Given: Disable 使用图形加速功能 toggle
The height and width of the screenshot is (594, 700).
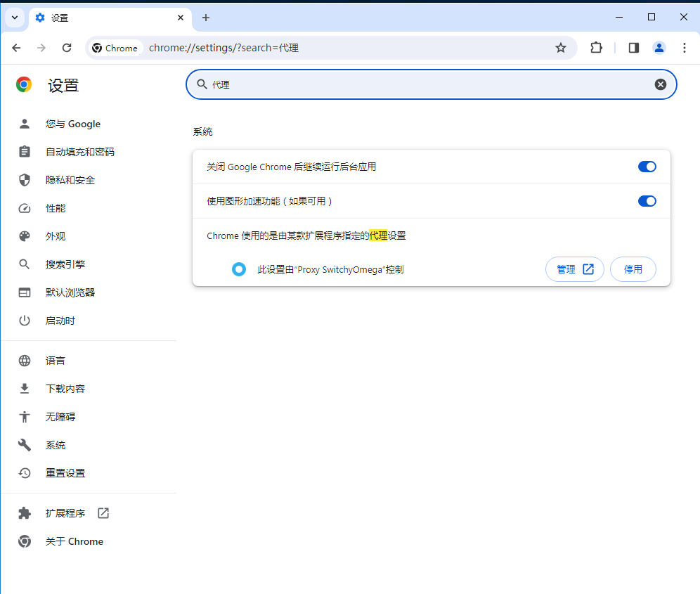Looking at the screenshot, I should tap(647, 201).
